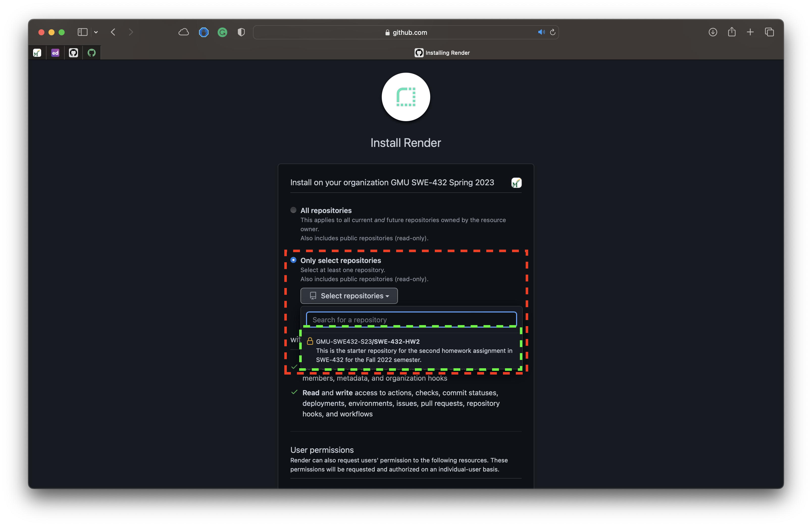812x526 pixels.
Task: Minimize the window with the yellow button
Action: coord(52,32)
